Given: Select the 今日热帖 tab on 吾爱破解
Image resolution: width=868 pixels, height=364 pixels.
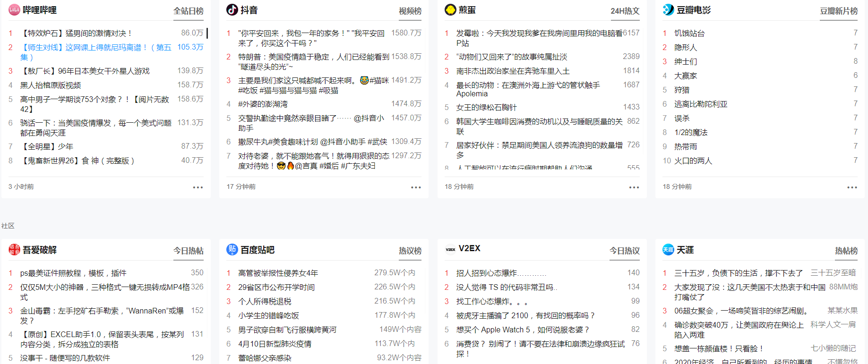Looking at the screenshot, I should click(x=189, y=251).
